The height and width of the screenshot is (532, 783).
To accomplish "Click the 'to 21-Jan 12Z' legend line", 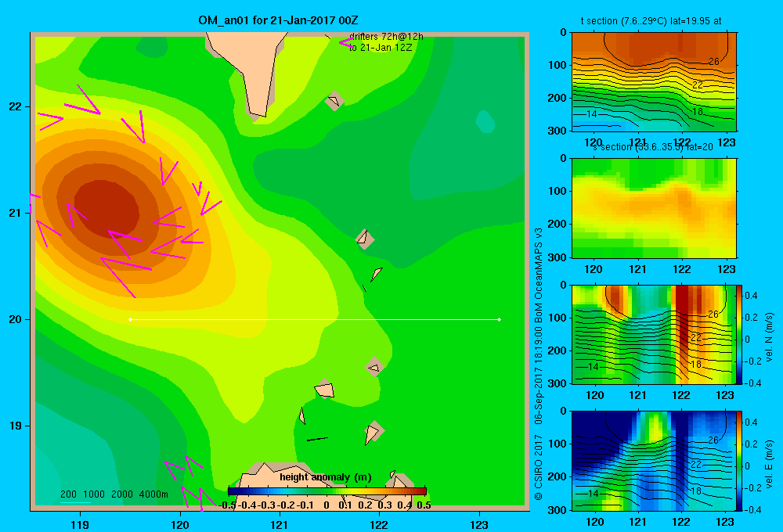I will tap(381, 48).
